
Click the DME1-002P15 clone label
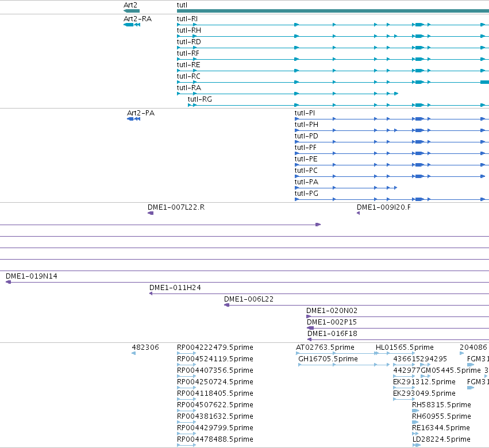(332, 322)
